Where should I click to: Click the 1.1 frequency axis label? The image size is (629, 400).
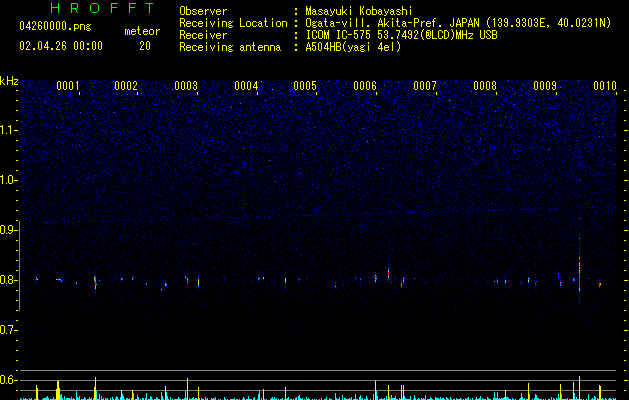tap(9, 130)
